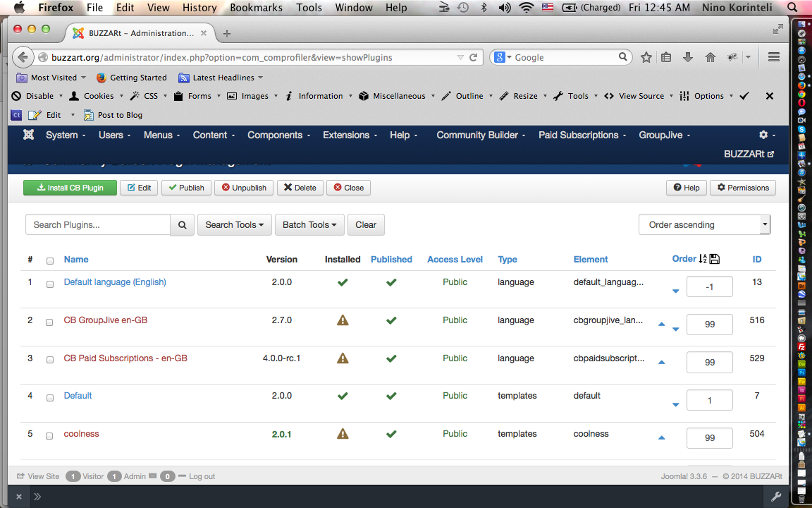Click the wrench icon in the bottom bar
The image size is (812, 508).
776,497
